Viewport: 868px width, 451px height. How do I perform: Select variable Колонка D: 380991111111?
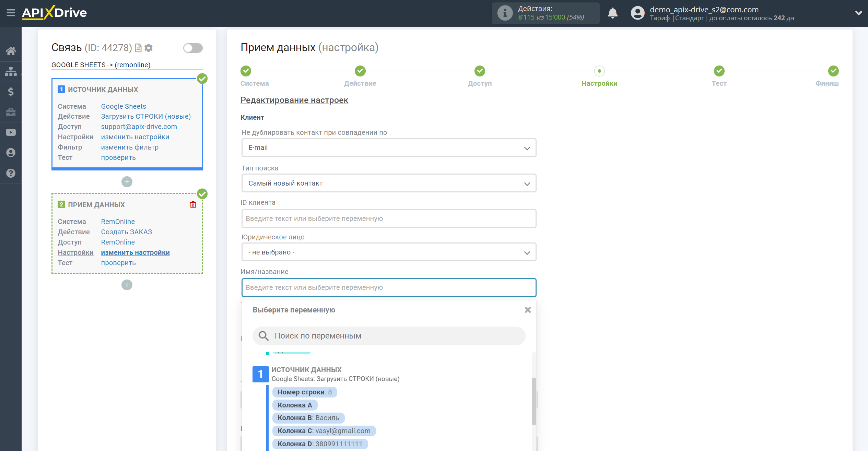320,444
